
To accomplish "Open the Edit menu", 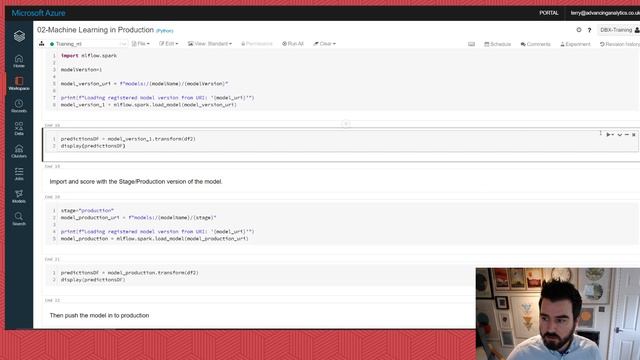I will coord(169,44).
